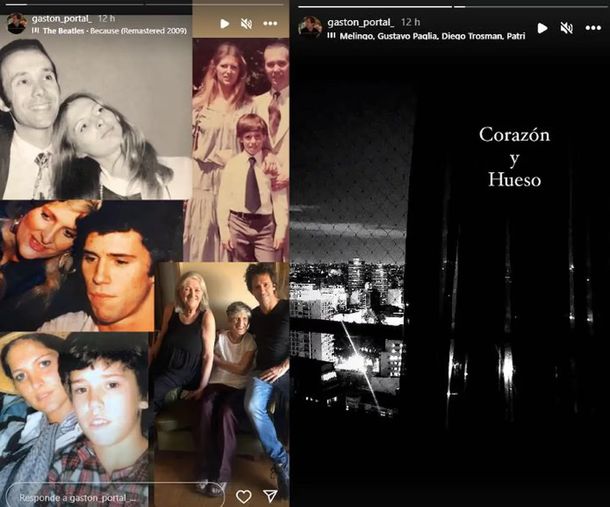Image resolution: width=610 pixels, height=507 pixels.
Task: Like the story with the heart icon
Action: [x=243, y=496]
